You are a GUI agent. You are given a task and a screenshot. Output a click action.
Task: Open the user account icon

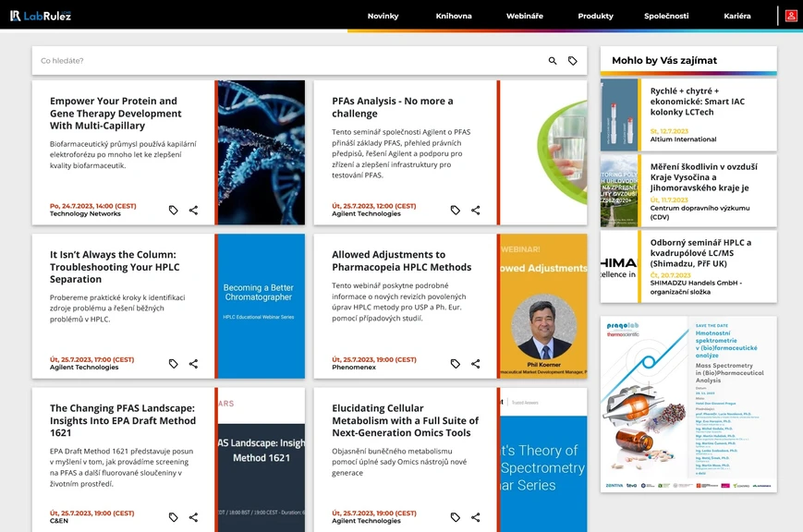click(791, 16)
